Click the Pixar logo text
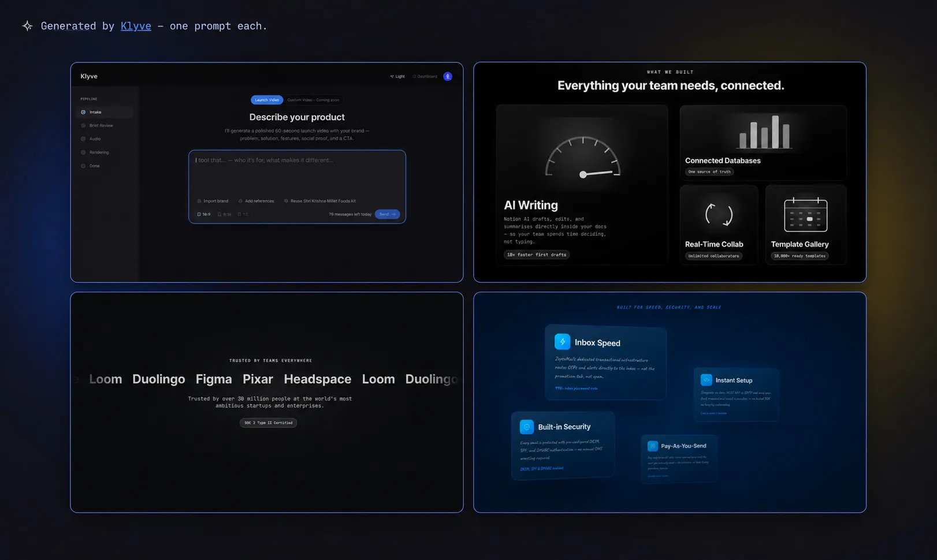 (x=258, y=379)
